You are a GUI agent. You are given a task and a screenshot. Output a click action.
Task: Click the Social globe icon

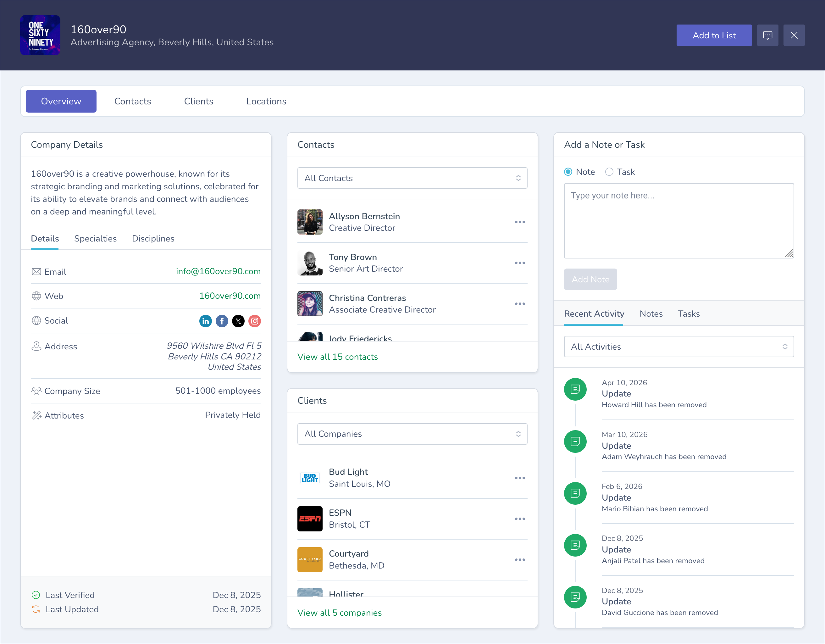[36, 321]
